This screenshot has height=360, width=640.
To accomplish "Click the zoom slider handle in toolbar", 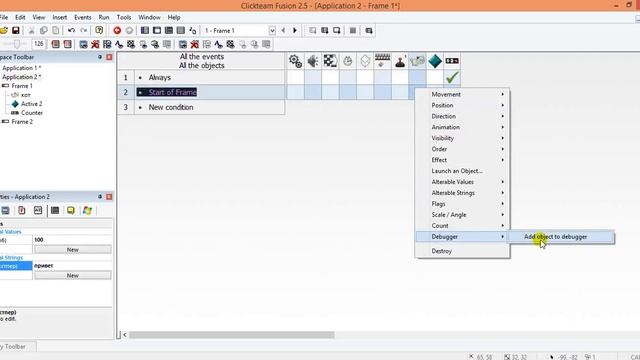I will [17, 44].
